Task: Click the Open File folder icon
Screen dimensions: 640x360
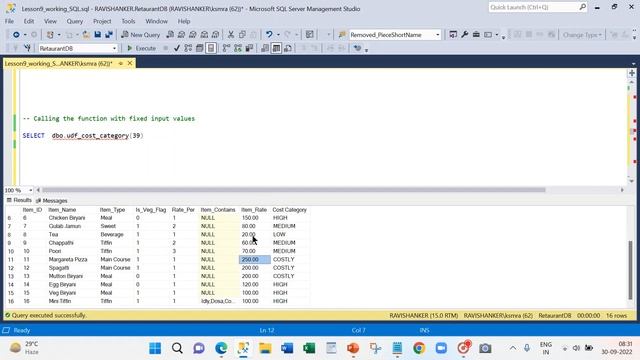Action: (x=86, y=35)
